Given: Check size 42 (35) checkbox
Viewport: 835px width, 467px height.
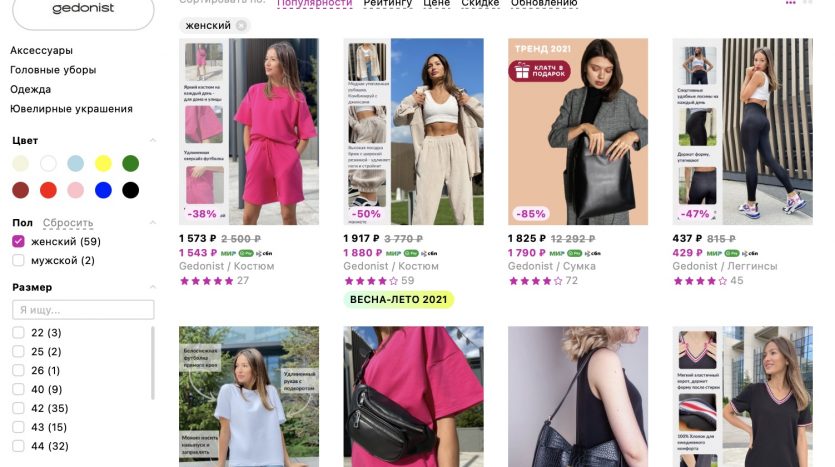Looking at the screenshot, I should pyautogui.click(x=18, y=408).
